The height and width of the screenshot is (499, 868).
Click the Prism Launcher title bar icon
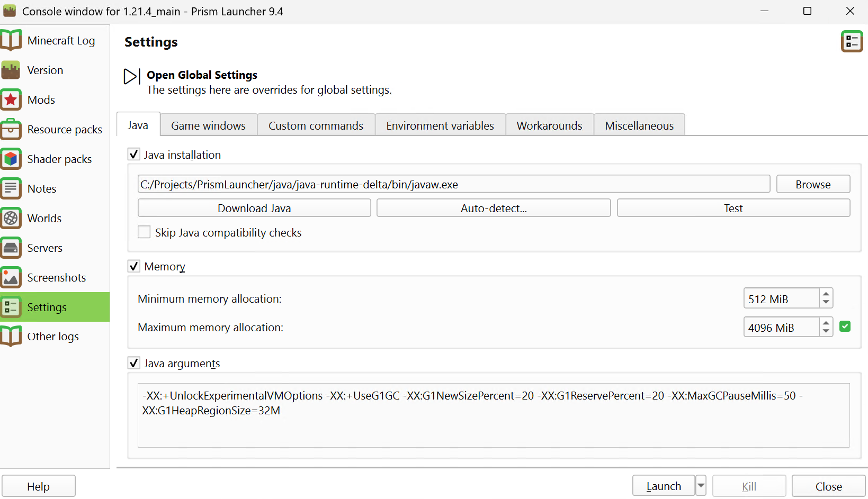tap(10, 11)
